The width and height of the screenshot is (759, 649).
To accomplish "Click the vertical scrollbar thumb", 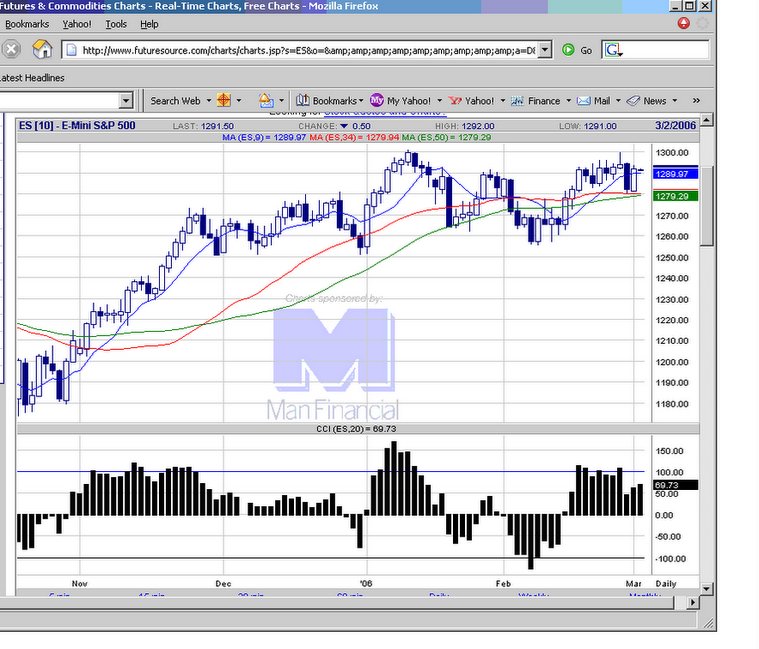I will 707,206.
